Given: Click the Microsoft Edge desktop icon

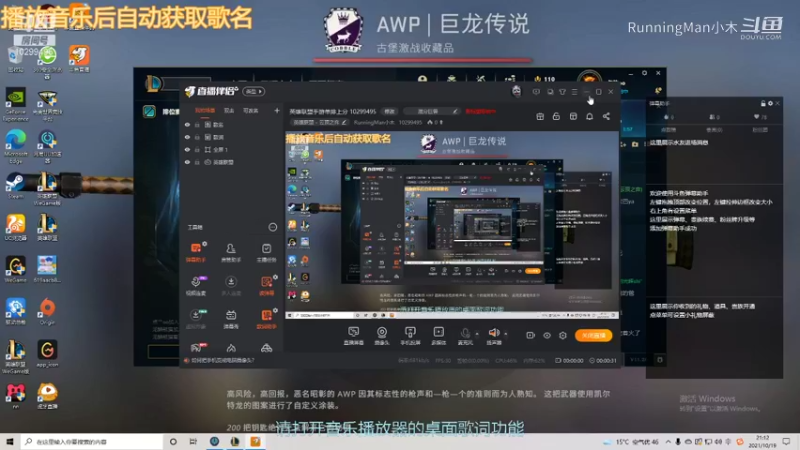Looking at the screenshot, I should point(15,146).
